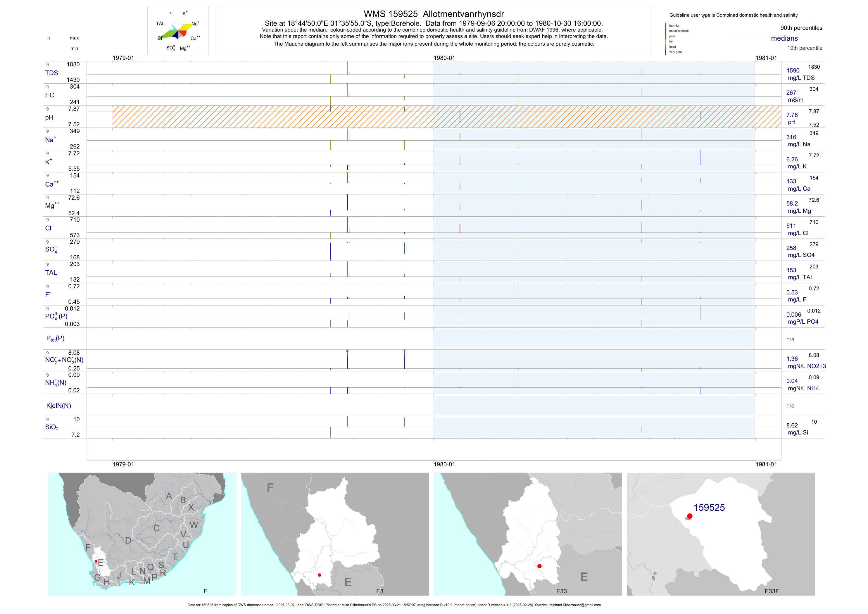Click the red site marker in E33 map
This screenshot has height=614, width=868.
pyautogui.click(x=539, y=566)
